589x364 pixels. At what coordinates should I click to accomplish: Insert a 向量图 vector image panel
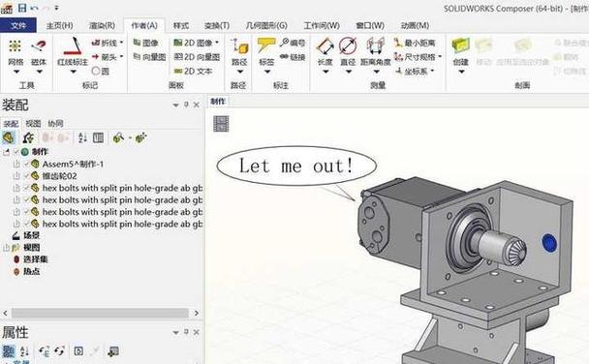(149, 57)
